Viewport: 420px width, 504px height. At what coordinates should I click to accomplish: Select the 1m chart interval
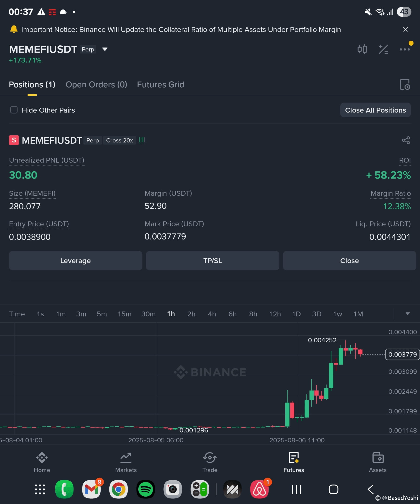click(61, 314)
